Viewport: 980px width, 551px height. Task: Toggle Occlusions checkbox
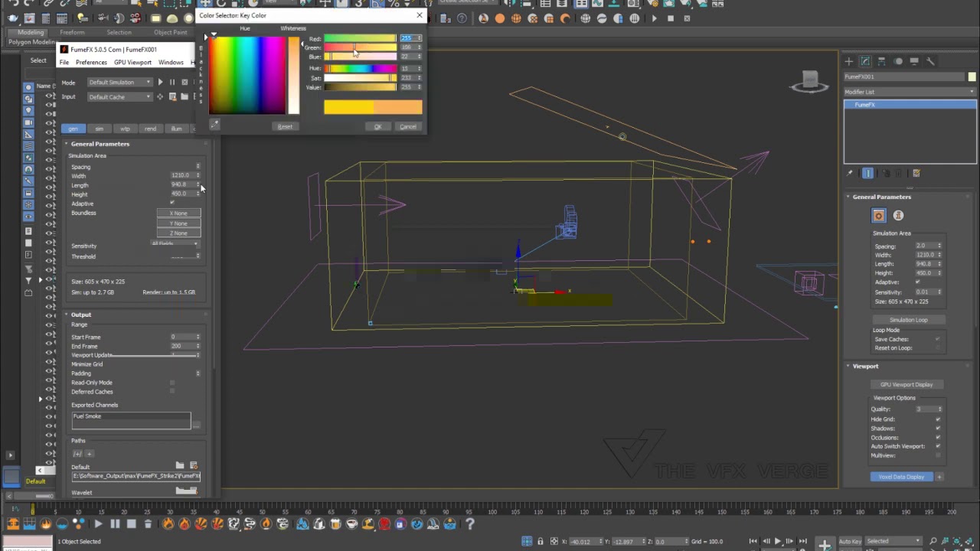[938, 438]
